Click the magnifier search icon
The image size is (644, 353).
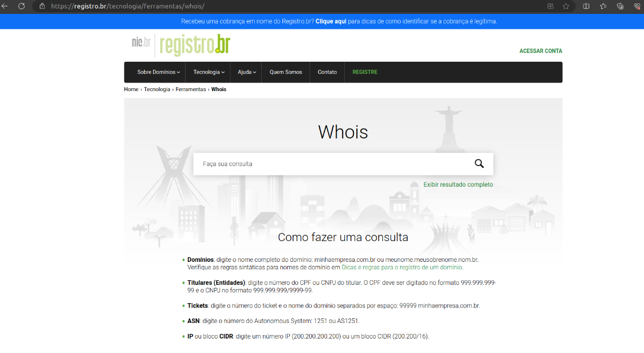[x=479, y=164]
